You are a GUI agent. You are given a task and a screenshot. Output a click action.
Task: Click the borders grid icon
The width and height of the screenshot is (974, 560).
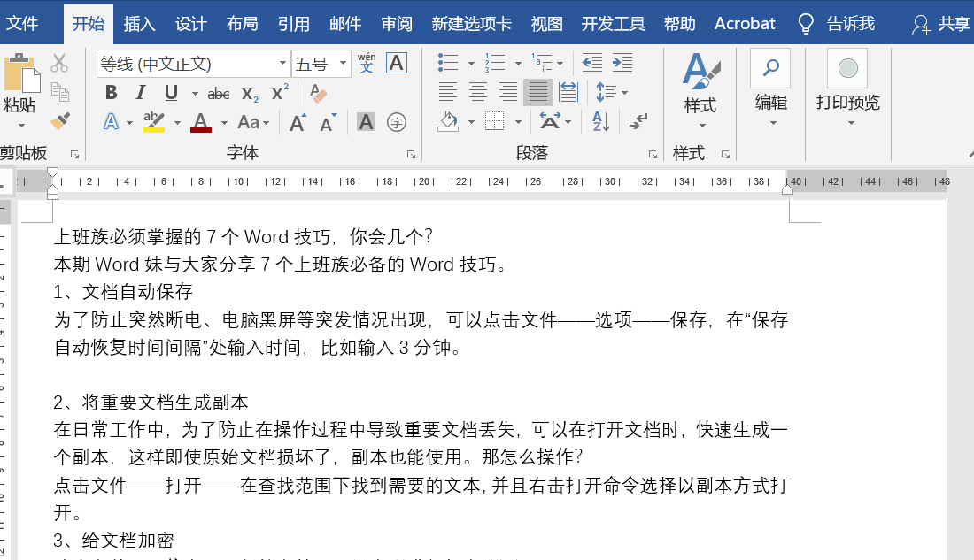point(494,122)
